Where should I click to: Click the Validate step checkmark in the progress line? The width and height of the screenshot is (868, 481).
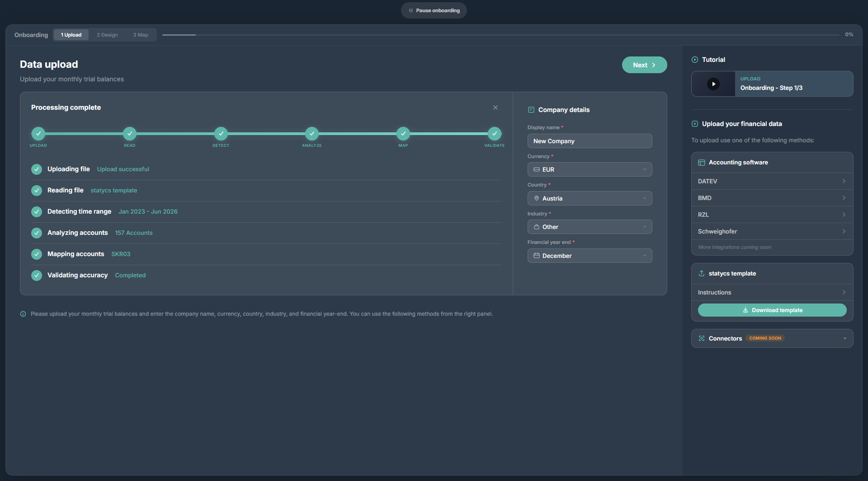pyautogui.click(x=495, y=134)
